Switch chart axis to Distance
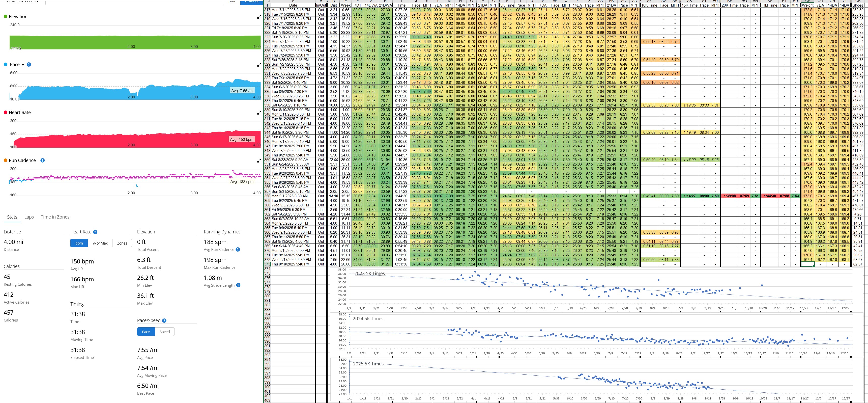 click(251, 2)
